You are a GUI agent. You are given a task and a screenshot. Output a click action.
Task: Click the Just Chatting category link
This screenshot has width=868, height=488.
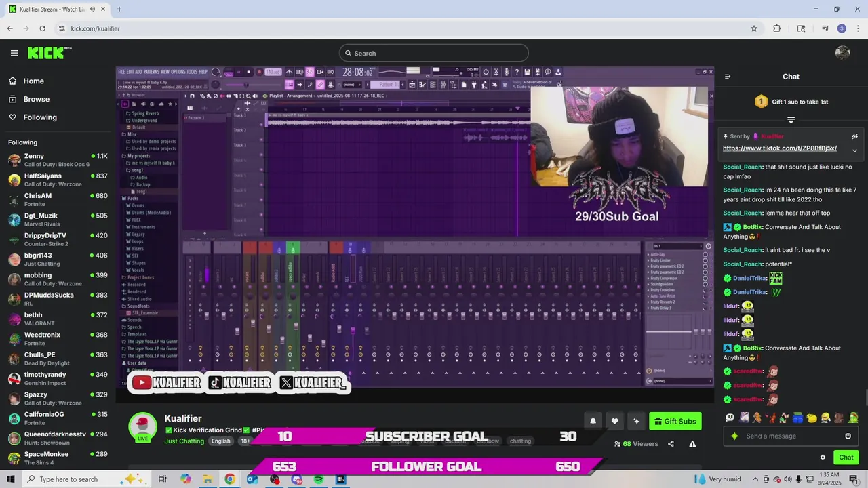tap(184, 441)
